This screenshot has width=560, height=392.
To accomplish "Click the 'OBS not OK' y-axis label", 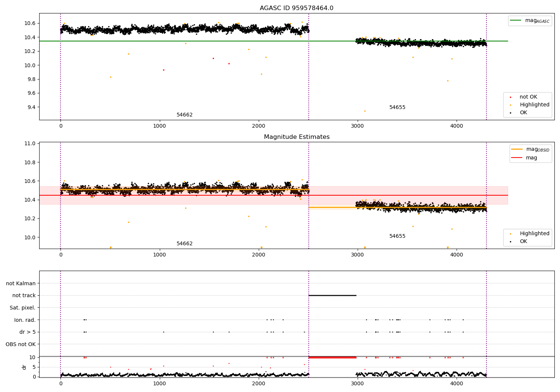I will click(21, 344).
